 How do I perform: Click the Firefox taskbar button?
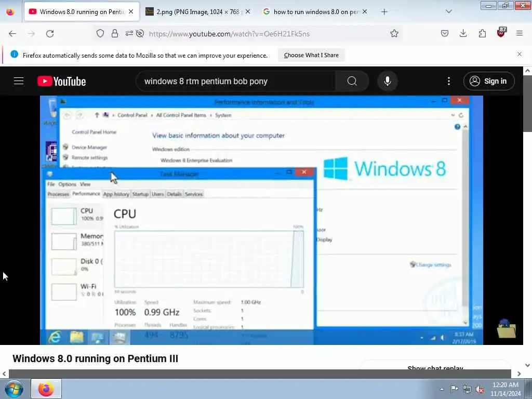coord(46,389)
